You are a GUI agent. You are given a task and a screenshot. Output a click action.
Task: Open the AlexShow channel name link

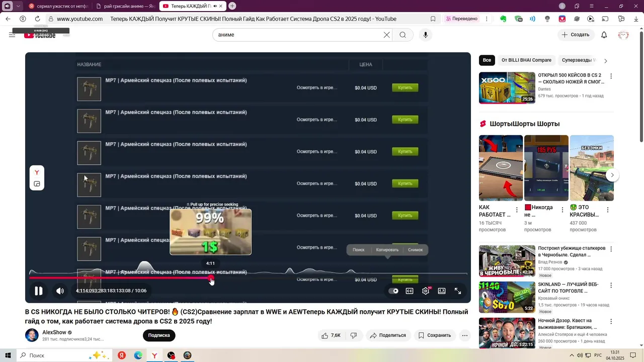click(x=54, y=332)
